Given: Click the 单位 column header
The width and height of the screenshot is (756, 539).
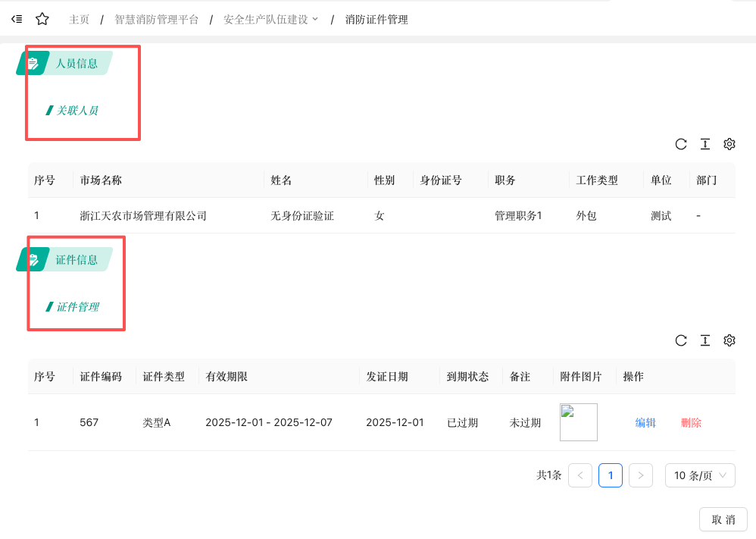Looking at the screenshot, I should point(661,180).
